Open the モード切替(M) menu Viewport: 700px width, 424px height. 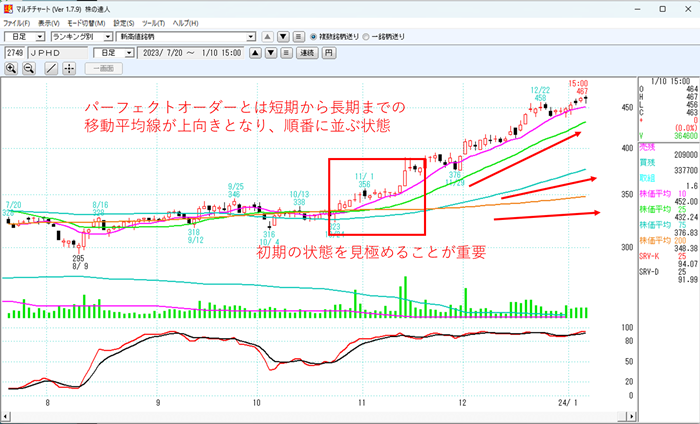click(87, 21)
